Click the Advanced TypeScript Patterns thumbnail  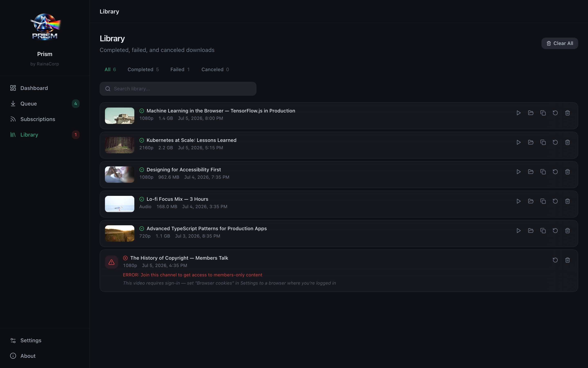click(120, 234)
